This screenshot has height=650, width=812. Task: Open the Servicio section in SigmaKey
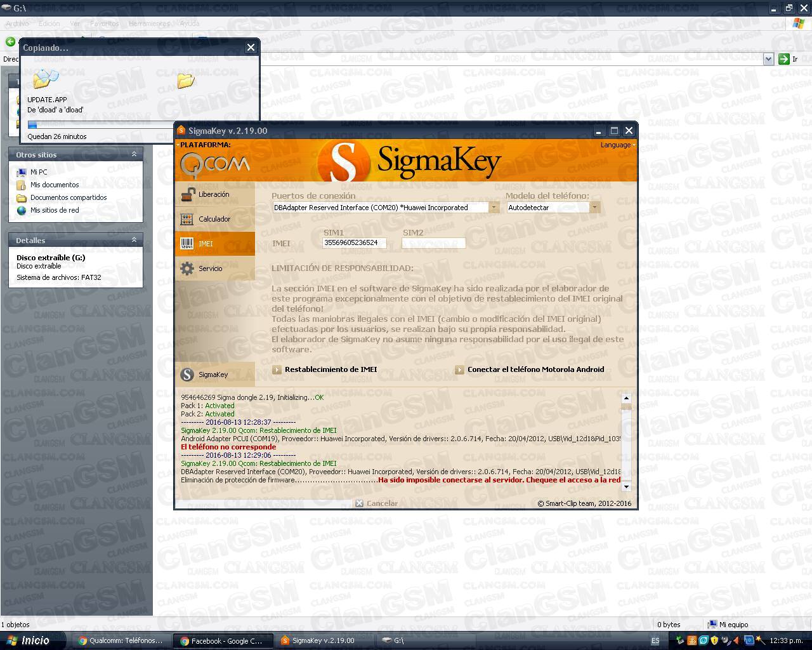(215, 269)
